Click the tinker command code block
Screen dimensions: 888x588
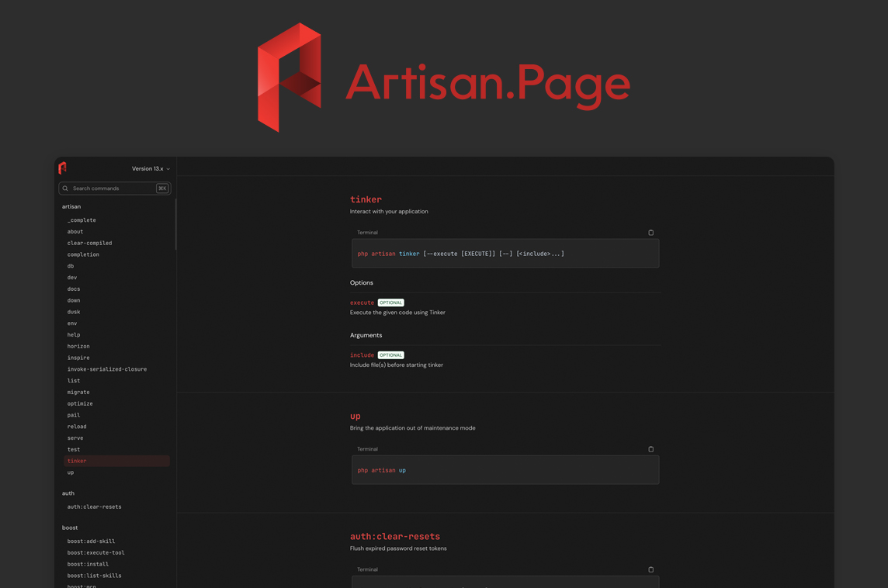505,254
